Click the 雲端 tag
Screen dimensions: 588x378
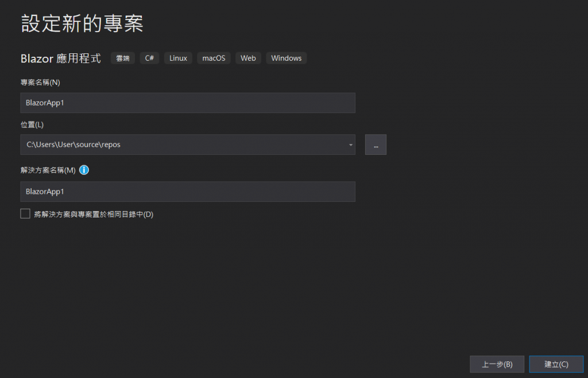(x=123, y=58)
